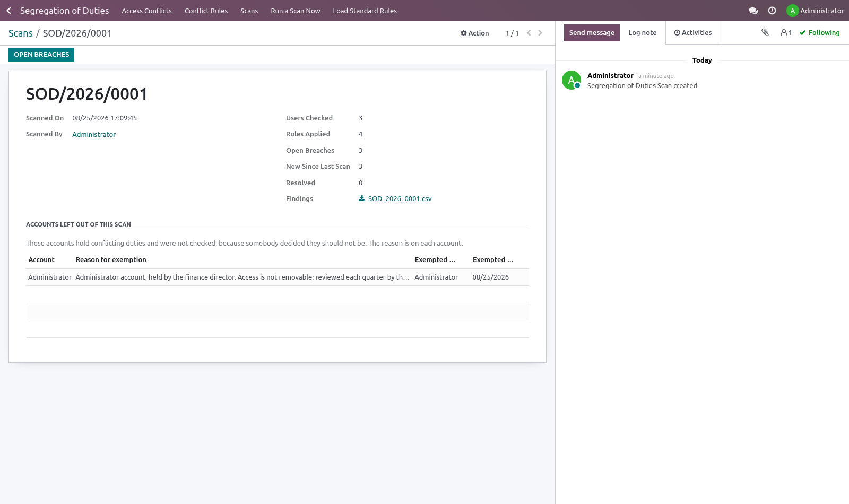Screen dimensions: 849x504
Task: Open the Scans menu
Action: coord(249,11)
